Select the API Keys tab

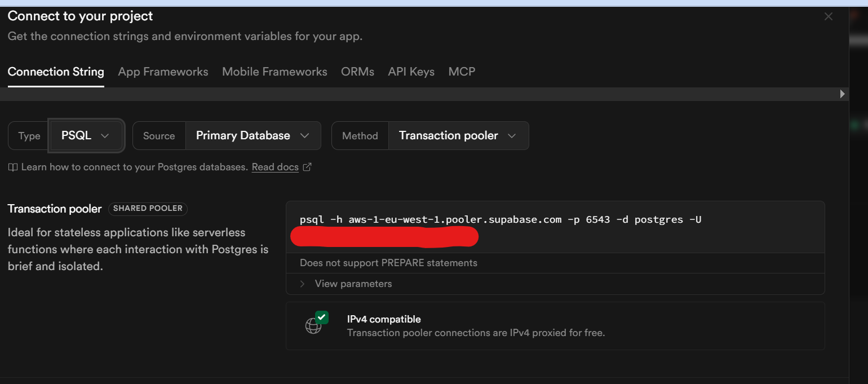click(x=411, y=72)
